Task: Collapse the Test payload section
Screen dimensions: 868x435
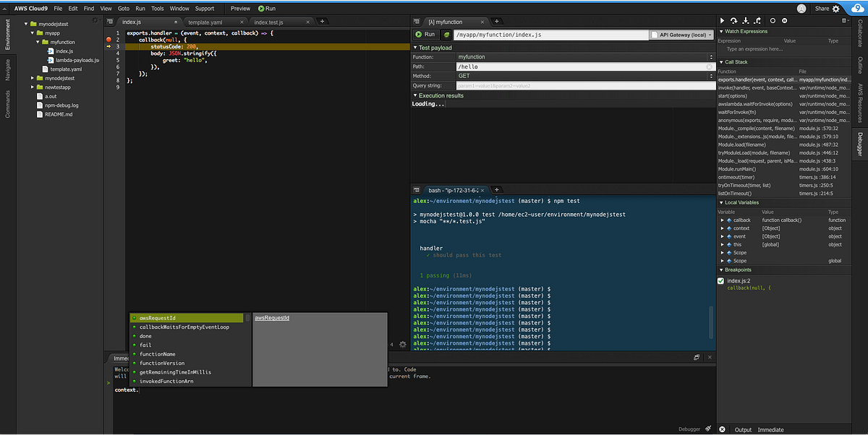Action: (417, 48)
